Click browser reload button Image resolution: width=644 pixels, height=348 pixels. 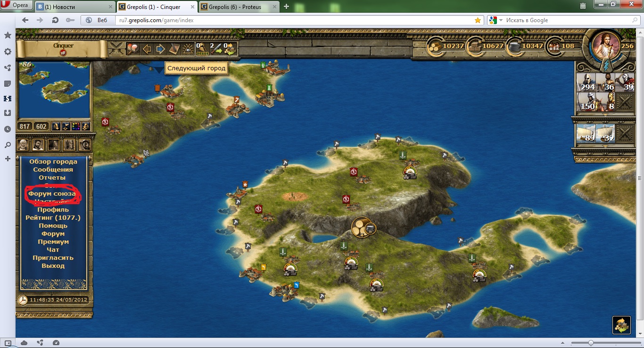pos(55,20)
